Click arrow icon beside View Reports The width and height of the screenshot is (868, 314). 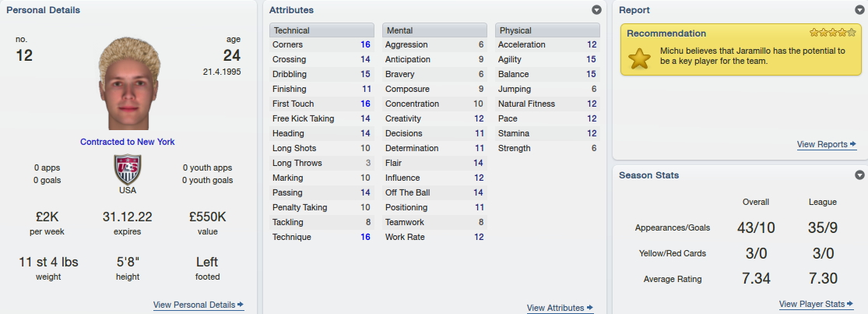pyautogui.click(x=853, y=144)
